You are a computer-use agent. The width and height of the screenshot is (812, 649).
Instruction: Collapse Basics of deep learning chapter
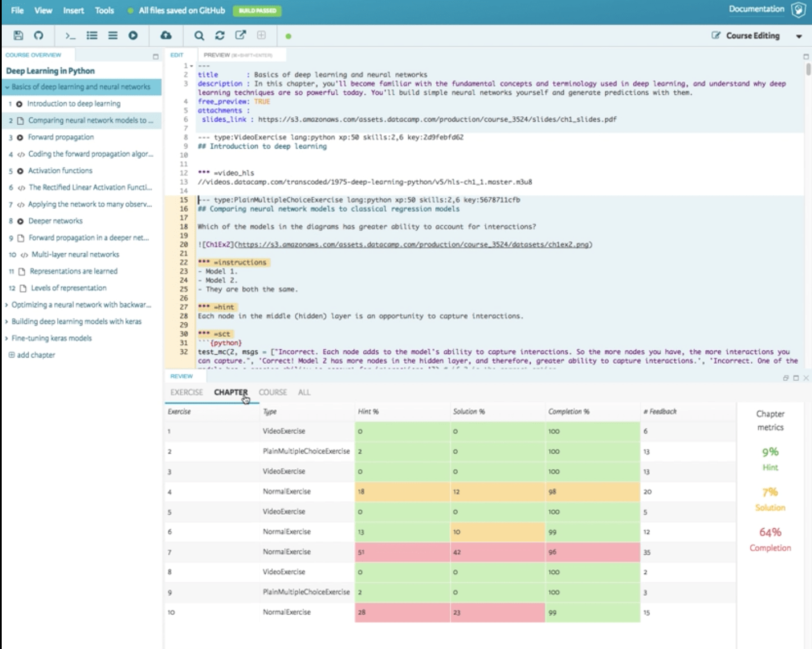tap(7, 87)
